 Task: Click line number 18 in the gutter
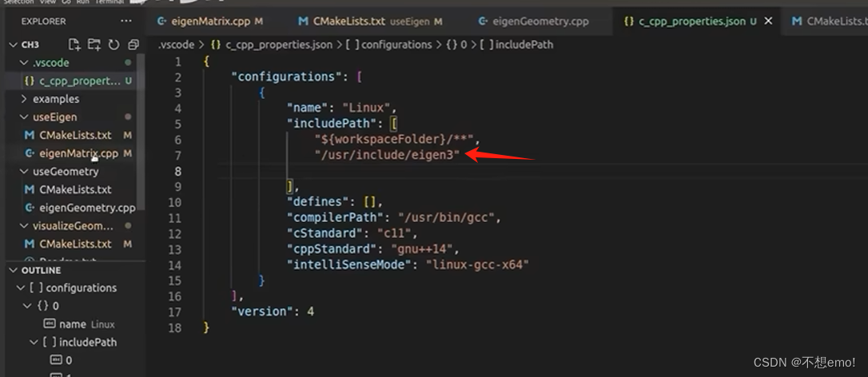pyautogui.click(x=174, y=327)
